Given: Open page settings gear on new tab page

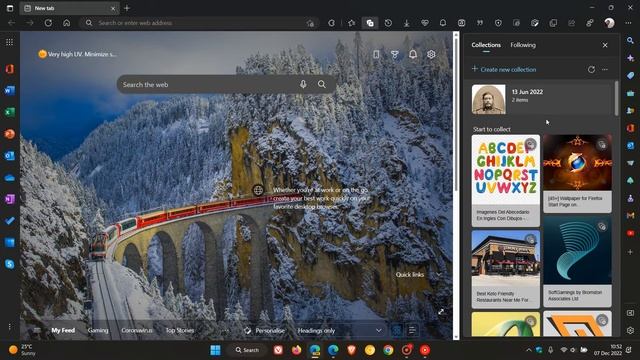Looking at the screenshot, I should 431,54.
